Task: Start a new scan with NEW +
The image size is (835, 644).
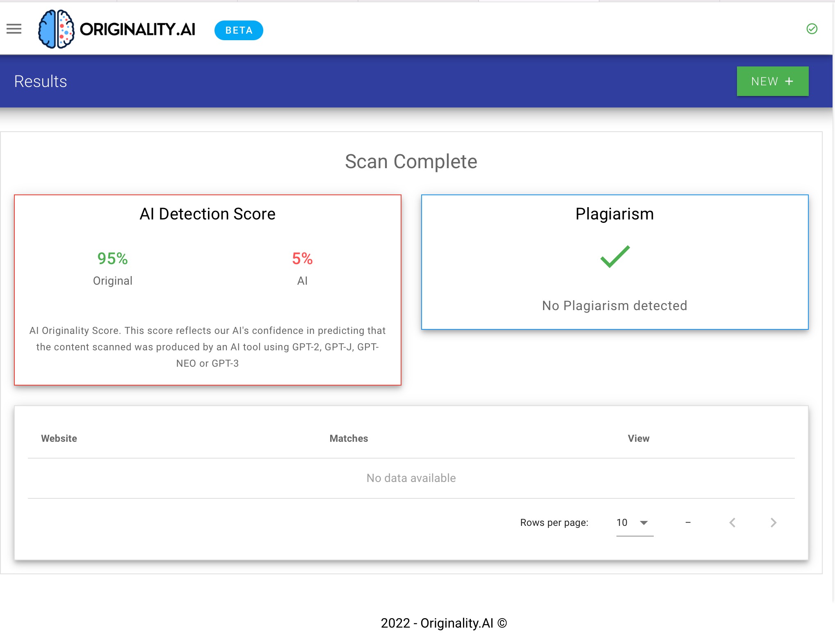Action: [772, 81]
